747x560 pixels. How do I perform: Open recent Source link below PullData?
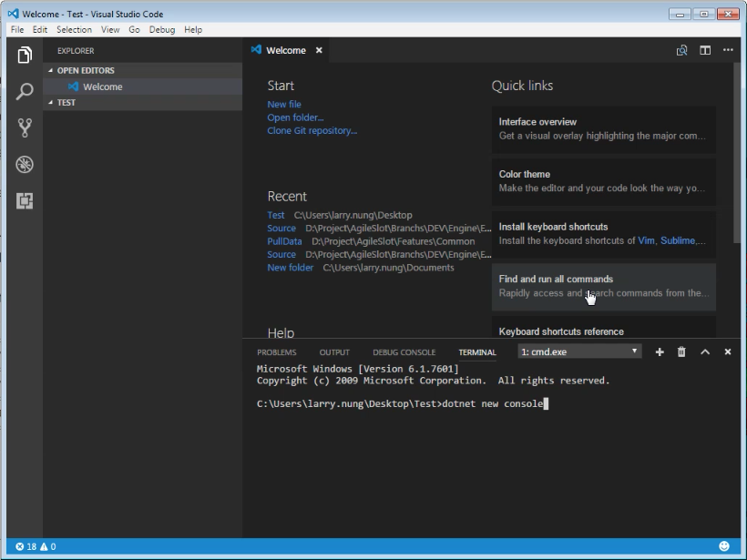[x=281, y=254]
